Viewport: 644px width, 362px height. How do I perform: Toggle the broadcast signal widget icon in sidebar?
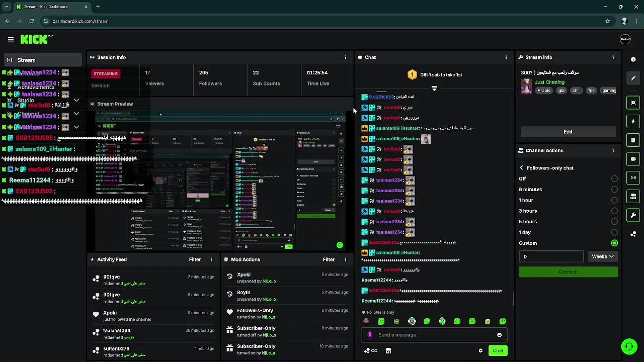pos(633,177)
